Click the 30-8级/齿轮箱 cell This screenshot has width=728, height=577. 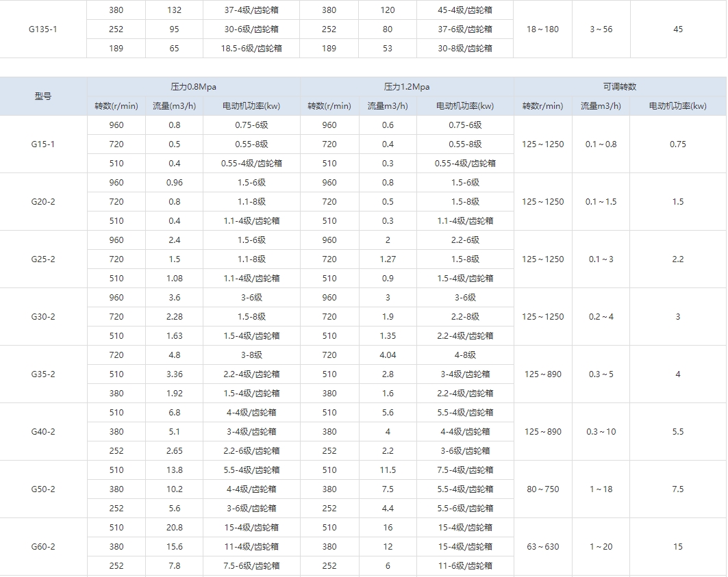(x=465, y=49)
